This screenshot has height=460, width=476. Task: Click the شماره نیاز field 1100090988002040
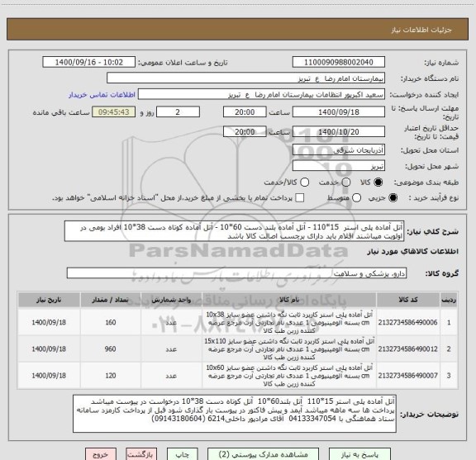tap(339, 62)
